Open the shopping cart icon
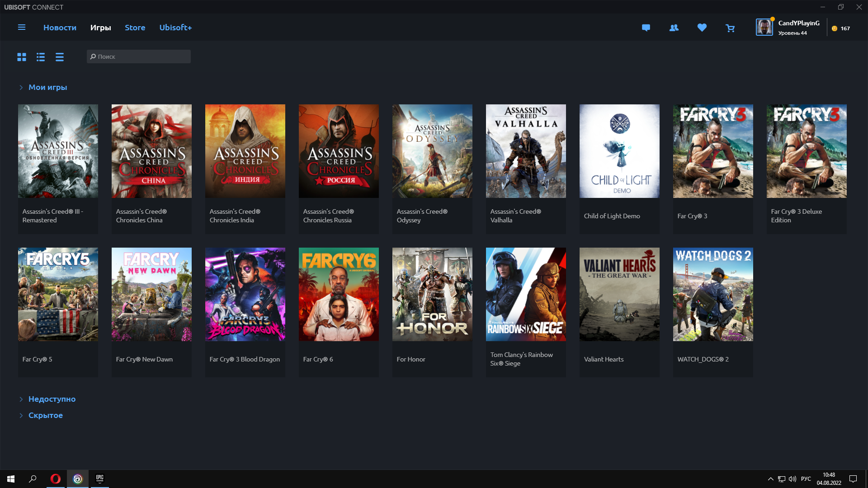Screen dimensions: 868x488 pyautogui.click(x=730, y=28)
